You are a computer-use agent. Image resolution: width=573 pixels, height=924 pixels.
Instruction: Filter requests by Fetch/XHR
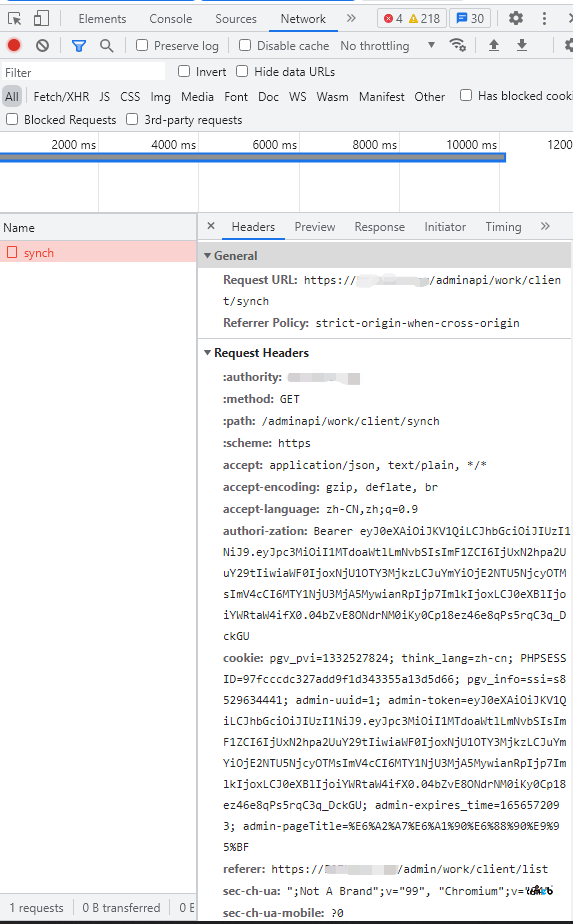(x=61, y=97)
